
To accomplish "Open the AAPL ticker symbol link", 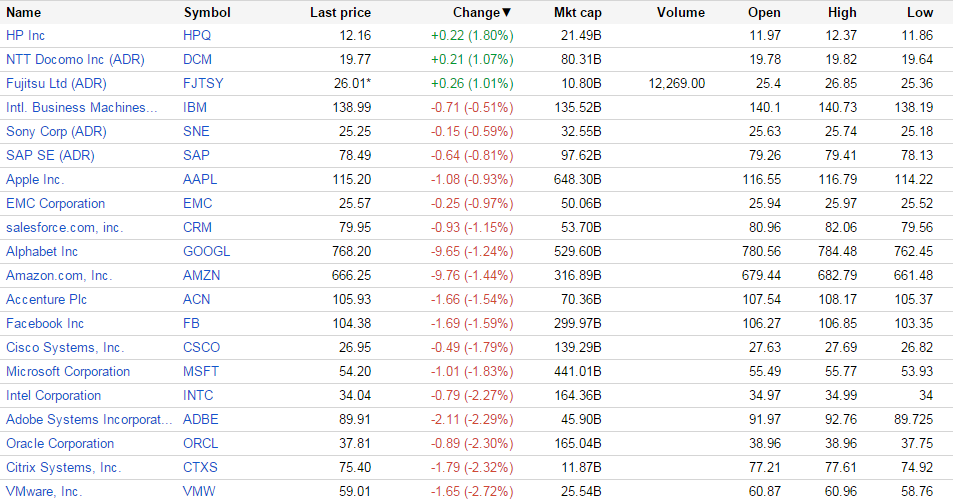I will (200, 179).
